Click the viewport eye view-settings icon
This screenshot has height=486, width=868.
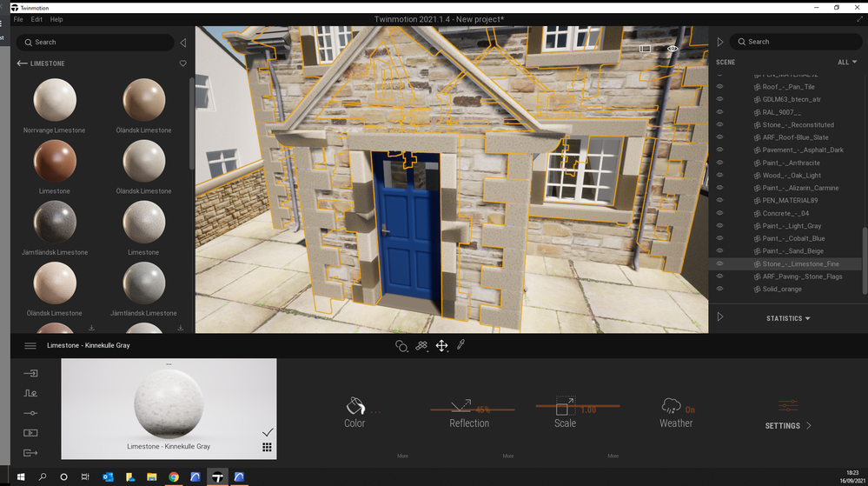[x=673, y=49]
